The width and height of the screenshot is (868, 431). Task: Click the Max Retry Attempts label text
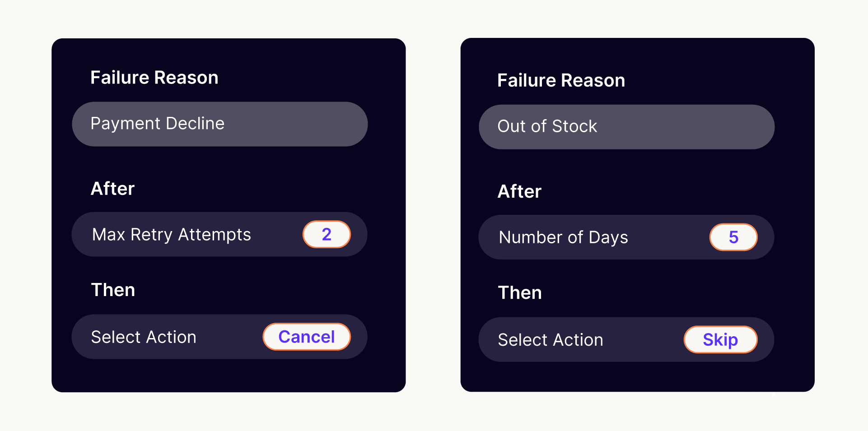(x=172, y=235)
